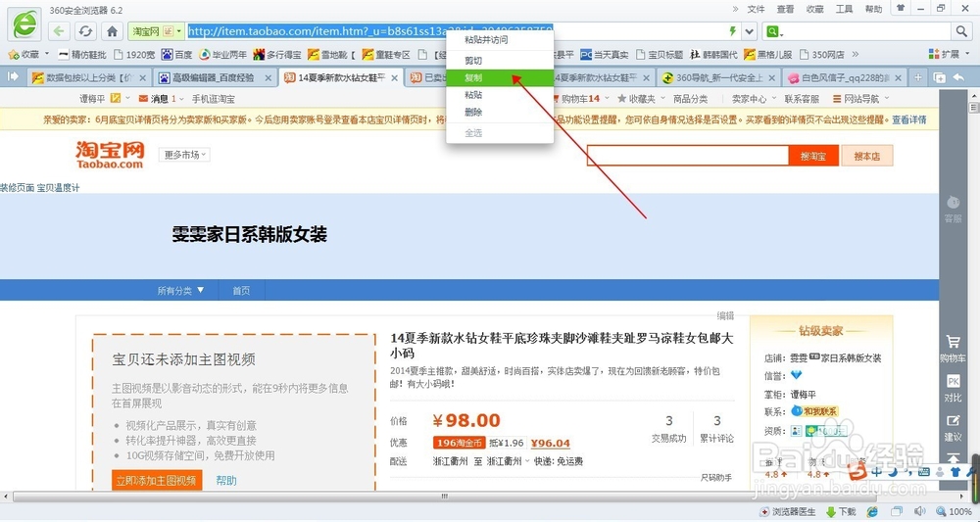Choose 复制 in the context menu
The image size is (980, 522).
(500, 78)
